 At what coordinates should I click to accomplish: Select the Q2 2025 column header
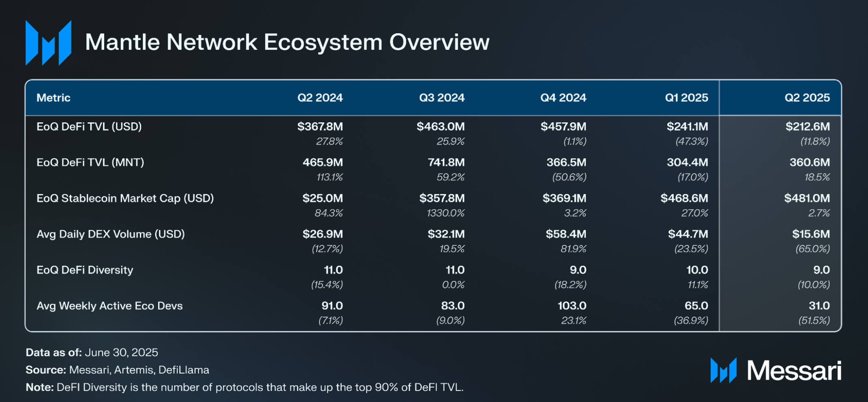tap(807, 98)
